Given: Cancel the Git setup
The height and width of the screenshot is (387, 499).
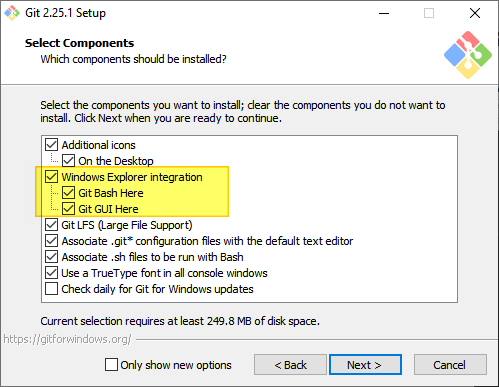Looking at the screenshot, I should tap(450, 365).
